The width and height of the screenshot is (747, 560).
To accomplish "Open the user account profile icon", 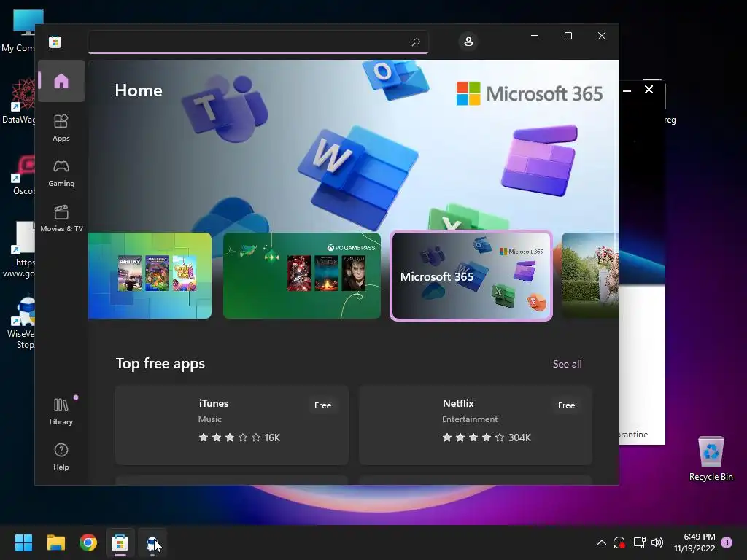I will pos(468,42).
